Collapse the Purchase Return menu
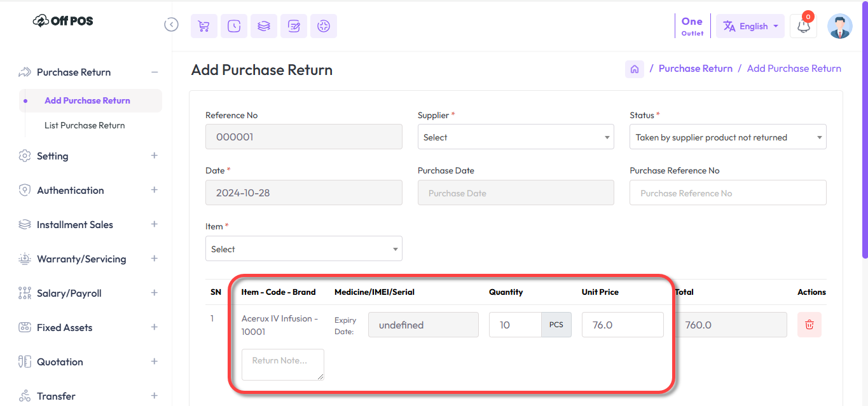 (x=154, y=72)
